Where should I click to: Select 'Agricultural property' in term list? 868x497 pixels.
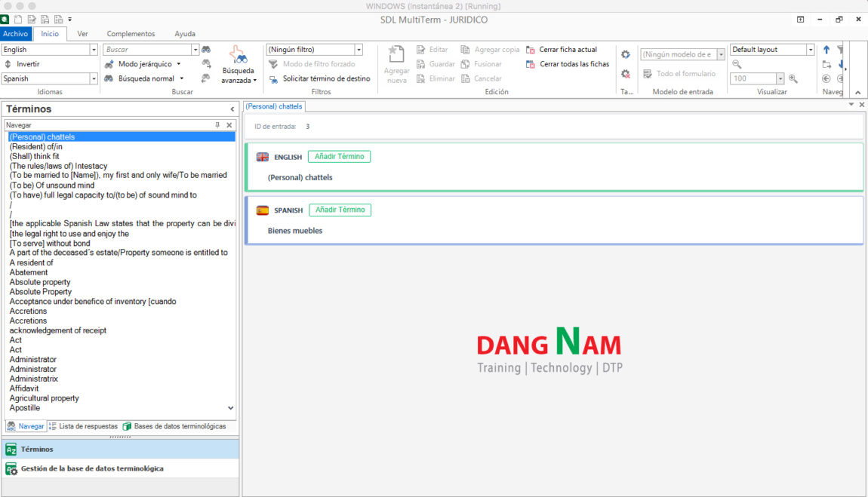(x=45, y=398)
